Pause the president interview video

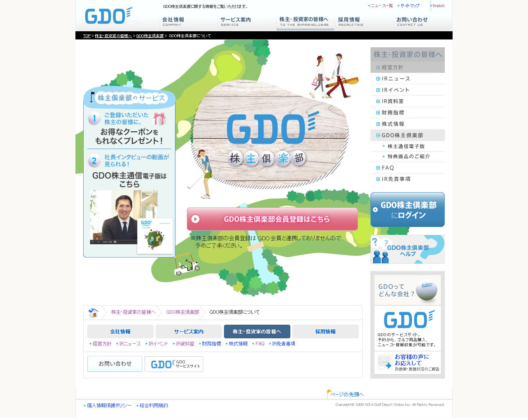tap(93, 242)
